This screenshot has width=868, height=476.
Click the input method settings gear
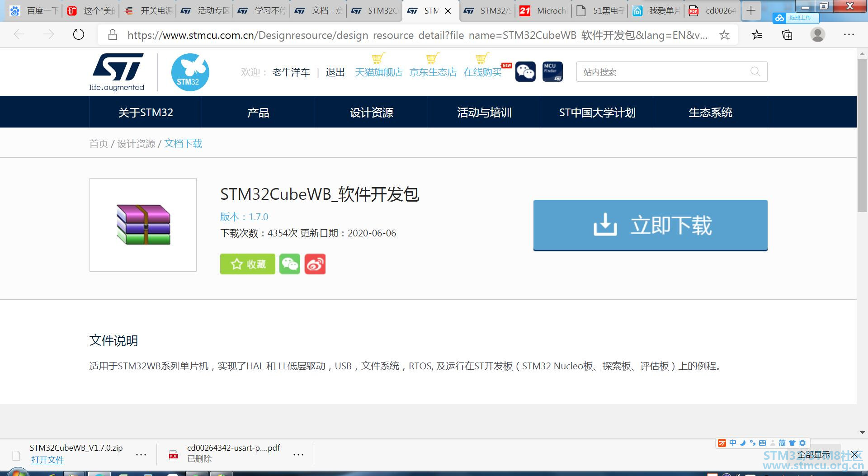802,443
